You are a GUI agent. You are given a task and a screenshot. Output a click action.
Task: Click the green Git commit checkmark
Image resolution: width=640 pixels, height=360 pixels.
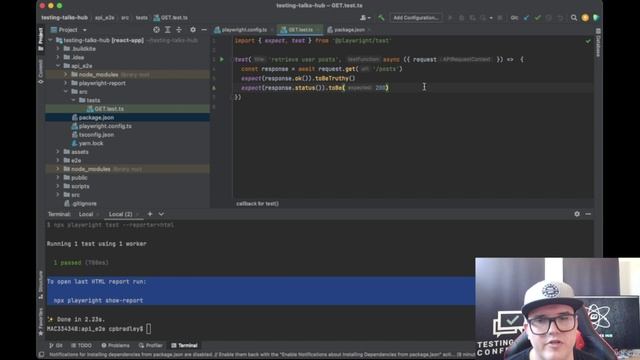(x=538, y=18)
